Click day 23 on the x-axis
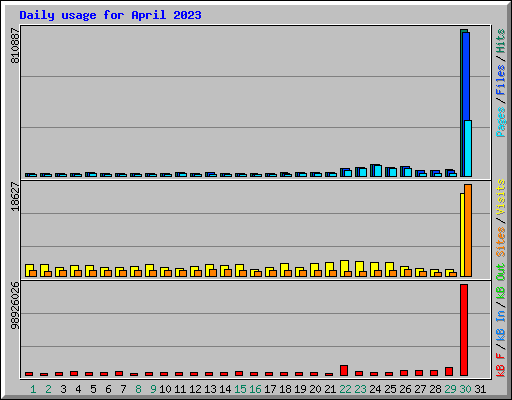Screen dimensions: 512x400 point(360,389)
